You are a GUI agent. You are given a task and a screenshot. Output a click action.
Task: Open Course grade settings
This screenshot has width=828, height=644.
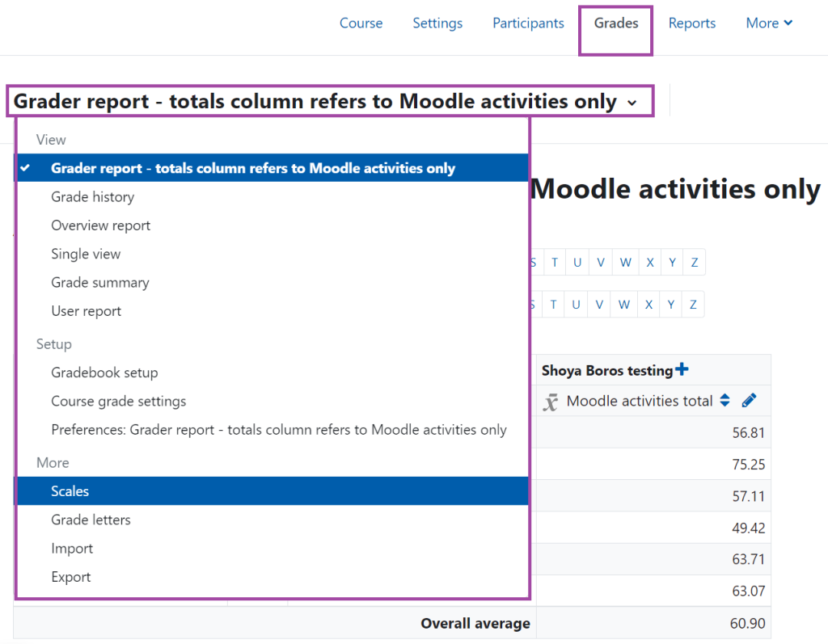pos(118,400)
